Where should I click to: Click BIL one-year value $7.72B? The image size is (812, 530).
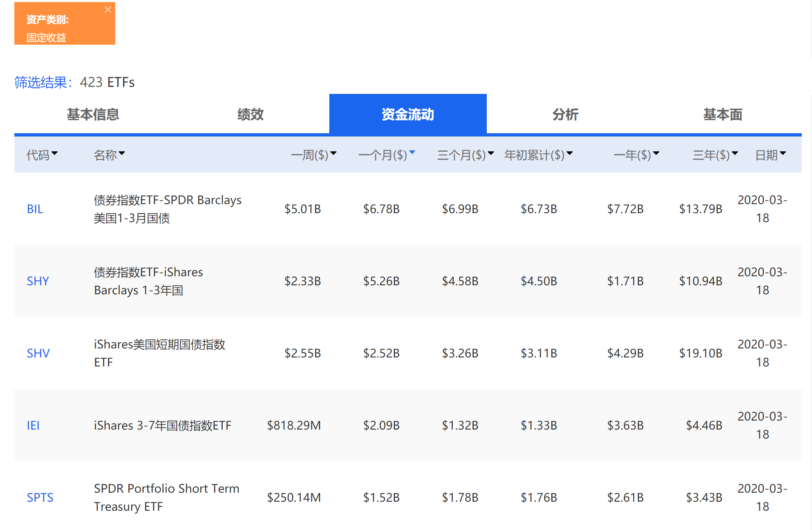point(625,209)
